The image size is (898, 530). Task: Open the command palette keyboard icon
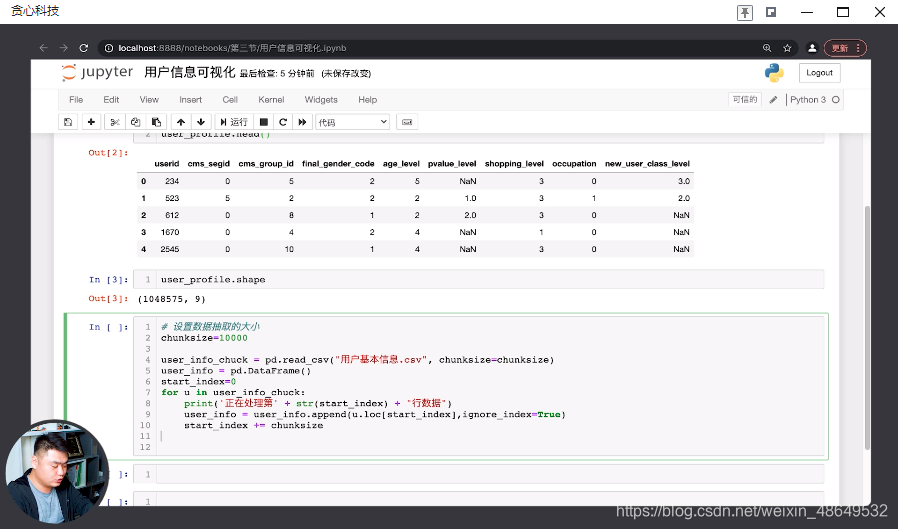[x=407, y=122]
